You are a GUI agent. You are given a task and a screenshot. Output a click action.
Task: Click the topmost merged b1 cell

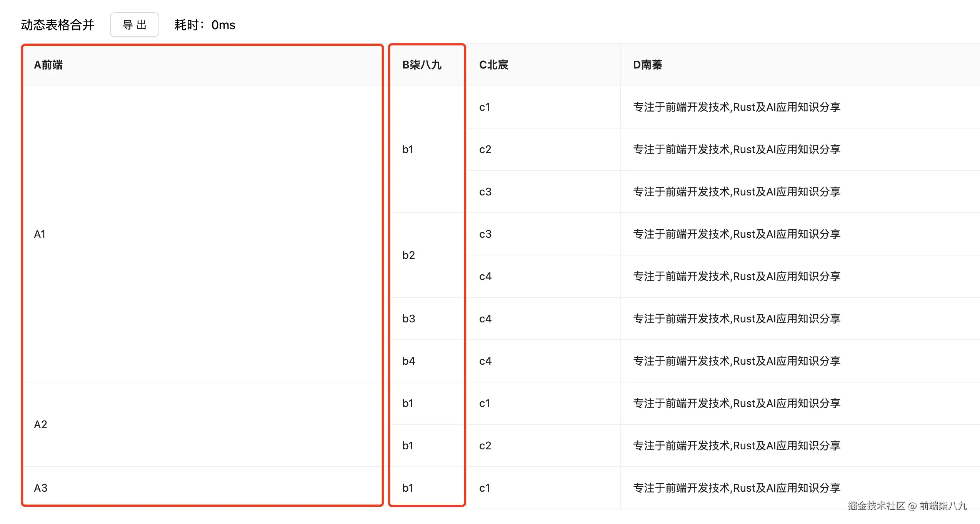tap(408, 149)
